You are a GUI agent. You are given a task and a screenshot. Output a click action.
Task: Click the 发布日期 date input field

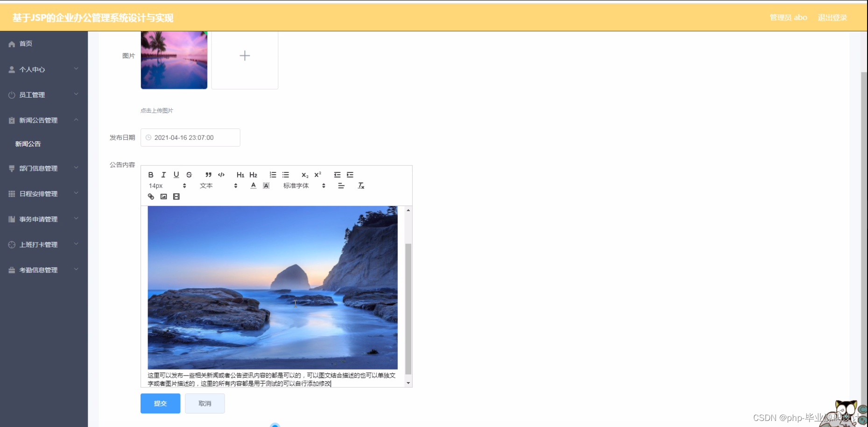point(190,137)
